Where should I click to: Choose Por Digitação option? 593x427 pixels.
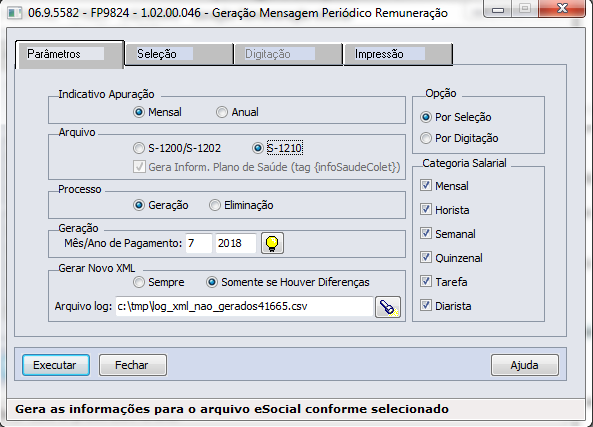(459, 138)
